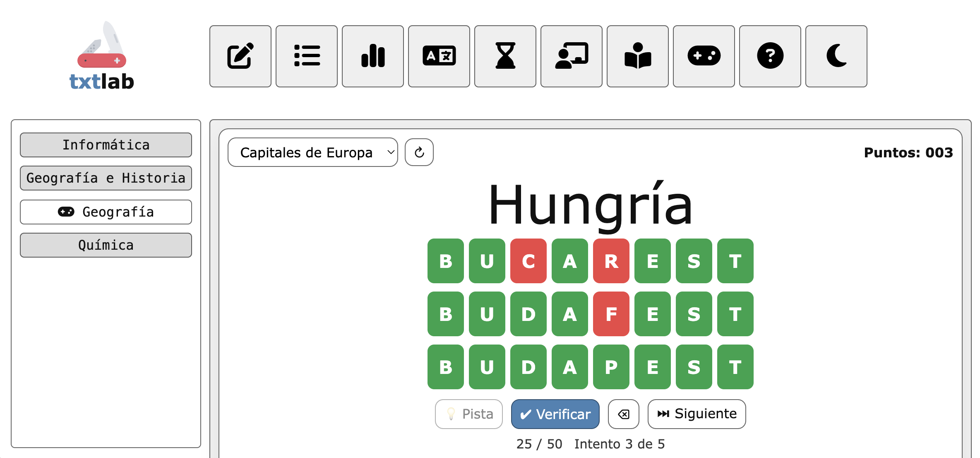Open the book reader icon
The width and height of the screenshot is (980, 458).
coord(637,56)
